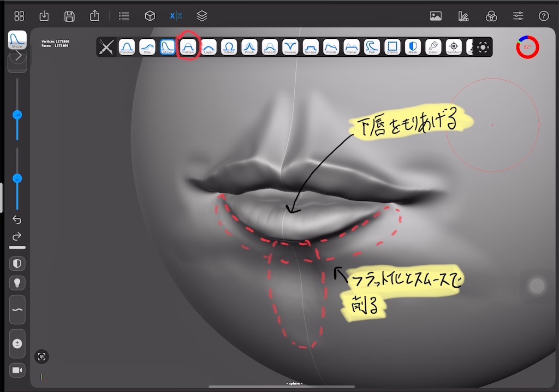Open the toolbar arrangement dotted-circle icon
Screen dimensions: 559x392
click(483, 47)
